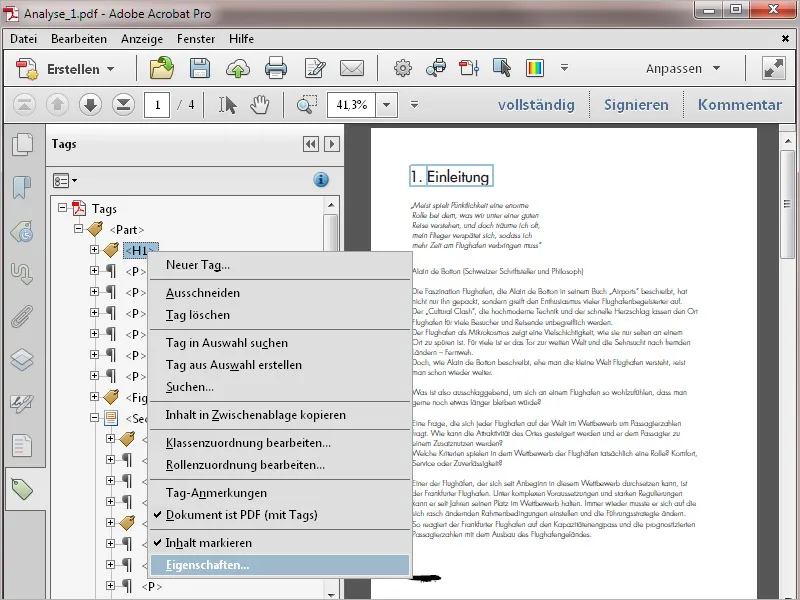Expand the <Fig> tag node
This screenshot has width=800, height=600.
(94, 396)
